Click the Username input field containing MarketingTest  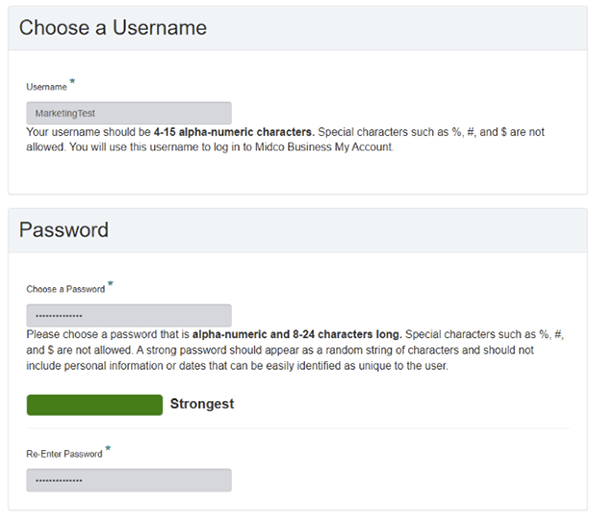129,113
